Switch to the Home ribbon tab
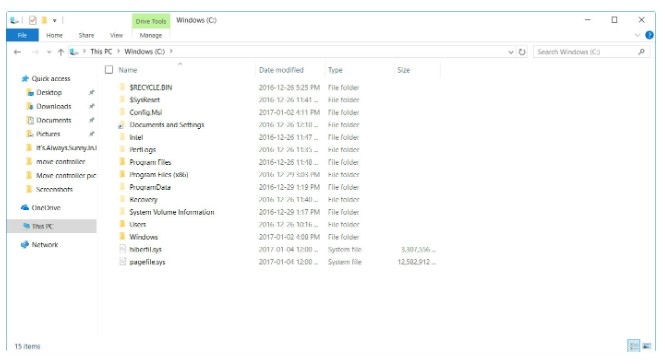The height and width of the screenshot is (364, 665). pyautogui.click(x=54, y=35)
